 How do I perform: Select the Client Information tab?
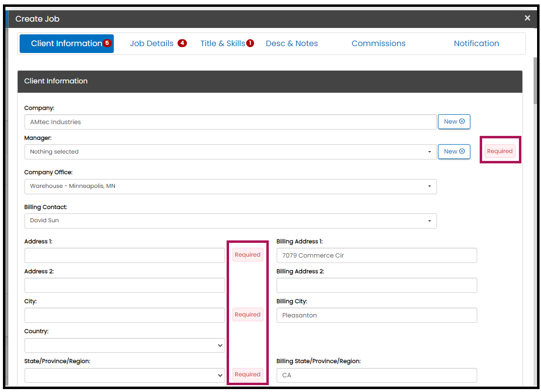[x=67, y=44]
